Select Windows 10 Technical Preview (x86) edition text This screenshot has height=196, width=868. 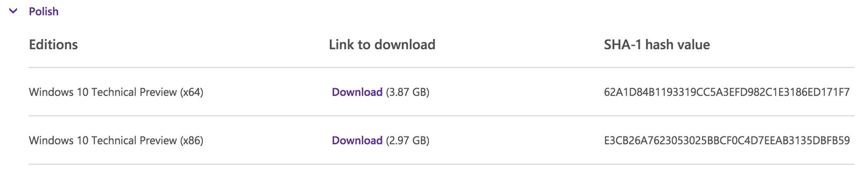[x=116, y=140]
